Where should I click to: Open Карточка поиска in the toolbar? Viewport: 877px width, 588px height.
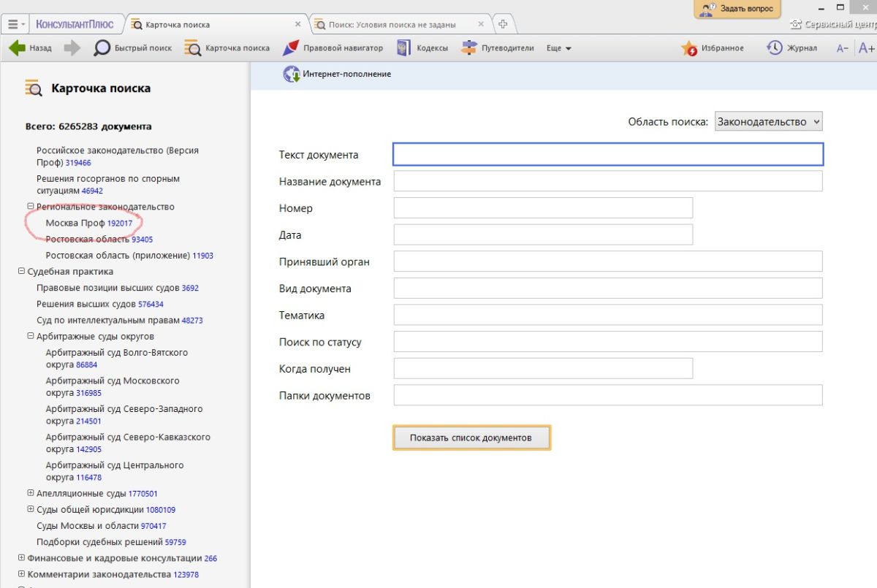click(227, 48)
